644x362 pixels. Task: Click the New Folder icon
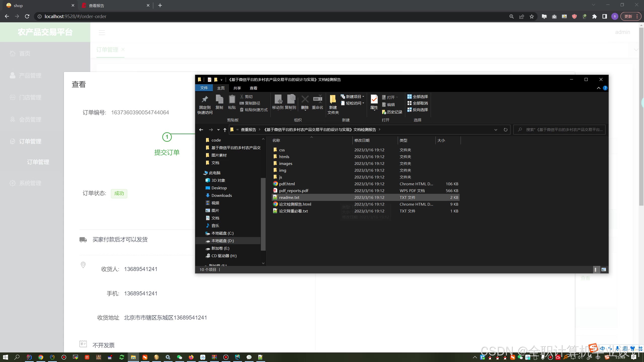click(x=333, y=100)
